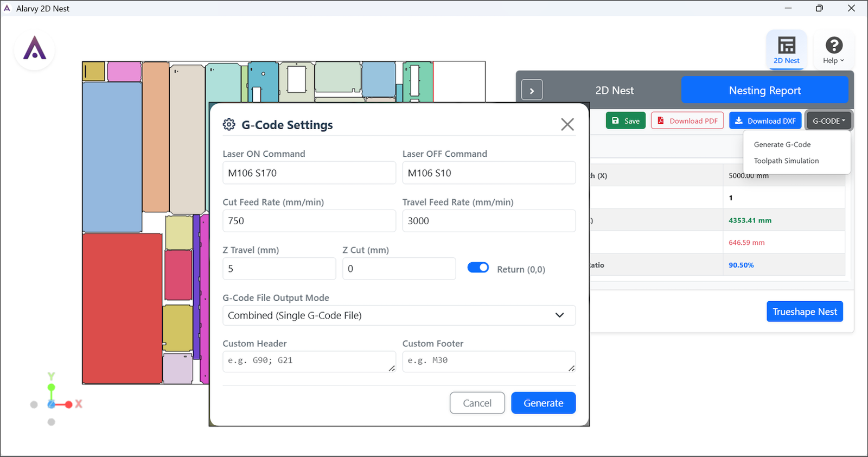
Task: Collapse the side panel with the arrow button
Action: tap(532, 91)
